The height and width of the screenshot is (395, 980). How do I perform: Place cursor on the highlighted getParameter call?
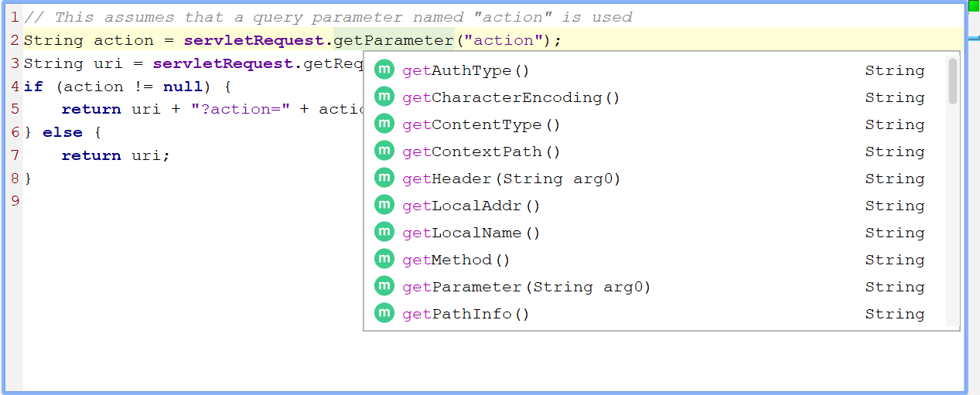[394, 40]
